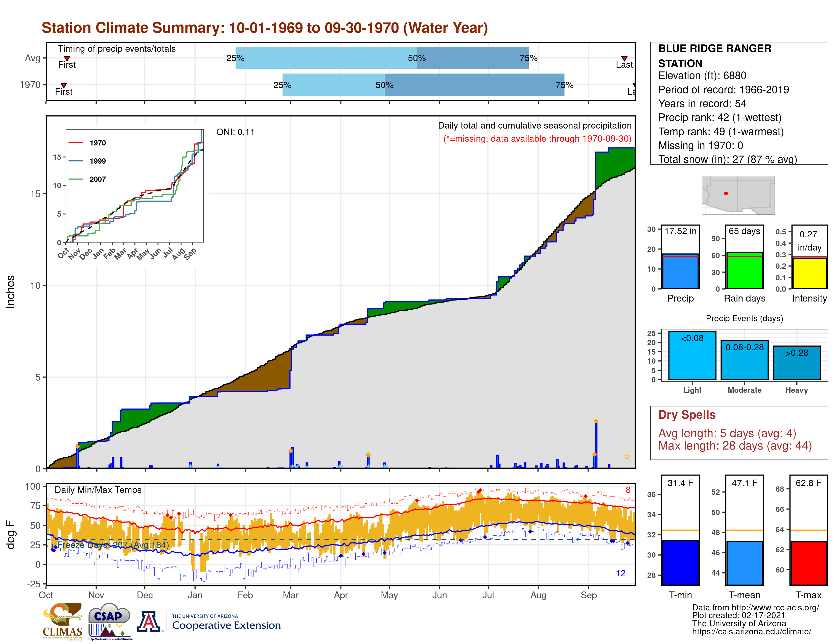This screenshot has height=644, width=834.
Task: Click the blue '12' count in temperature chart
Action: coord(620,573)
